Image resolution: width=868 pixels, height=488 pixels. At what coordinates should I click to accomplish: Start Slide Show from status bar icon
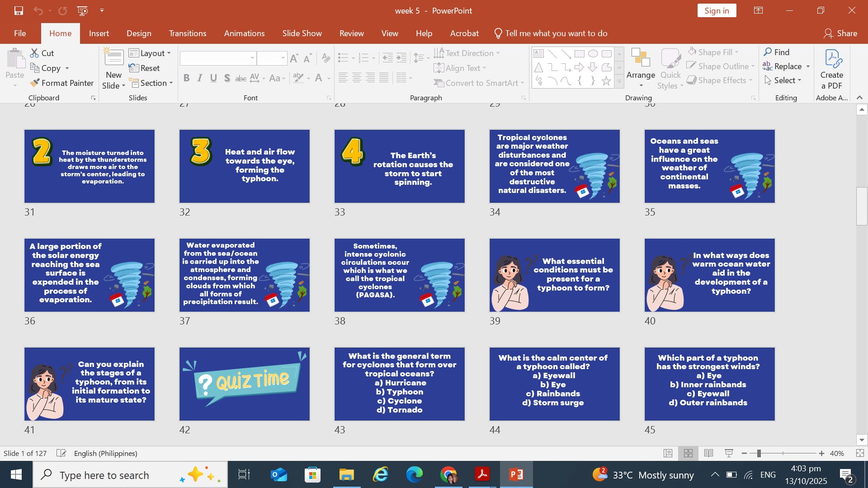click(729, 453)
